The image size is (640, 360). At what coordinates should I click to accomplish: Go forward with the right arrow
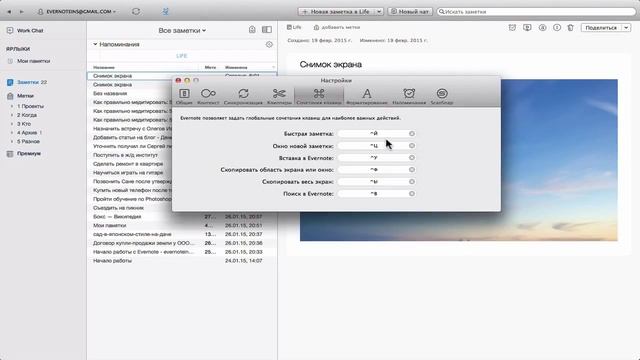tap(22, 12)
